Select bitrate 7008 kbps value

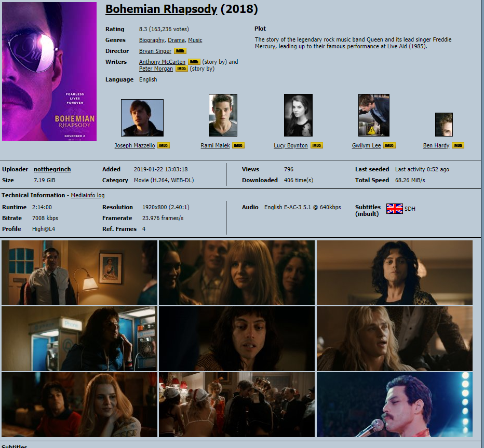click(45, 218)
